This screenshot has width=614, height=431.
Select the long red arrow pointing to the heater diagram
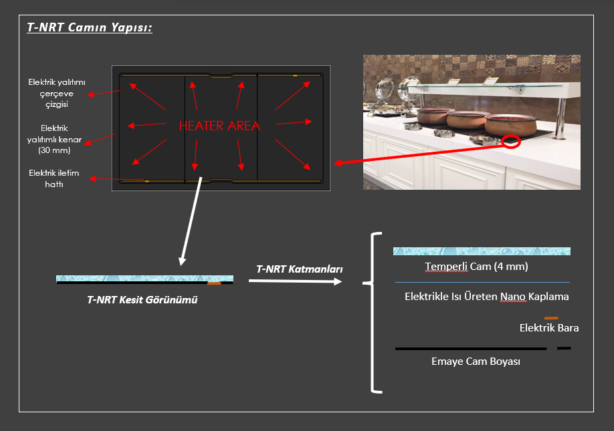click(420, 153)
